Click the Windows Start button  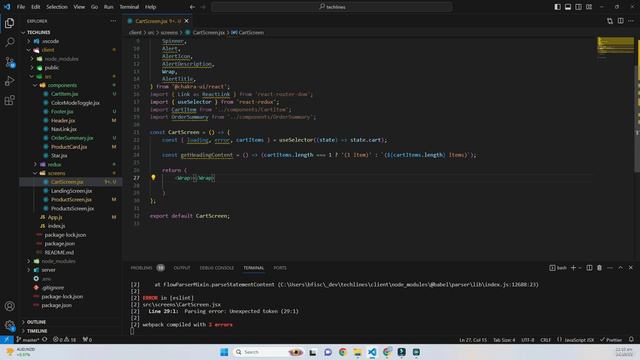point(224,352)
